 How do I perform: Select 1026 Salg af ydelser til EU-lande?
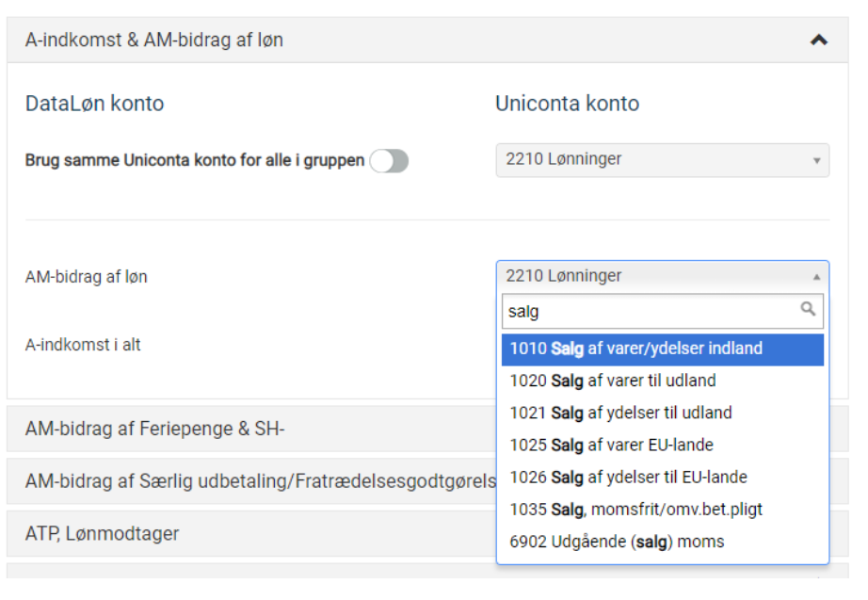pyautogui.click(x=662, y=477)
